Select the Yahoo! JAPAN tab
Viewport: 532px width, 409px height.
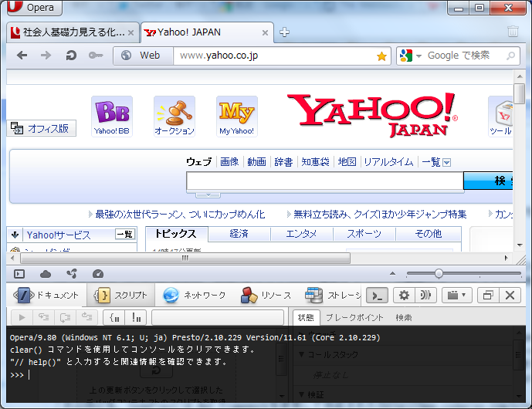207,32
